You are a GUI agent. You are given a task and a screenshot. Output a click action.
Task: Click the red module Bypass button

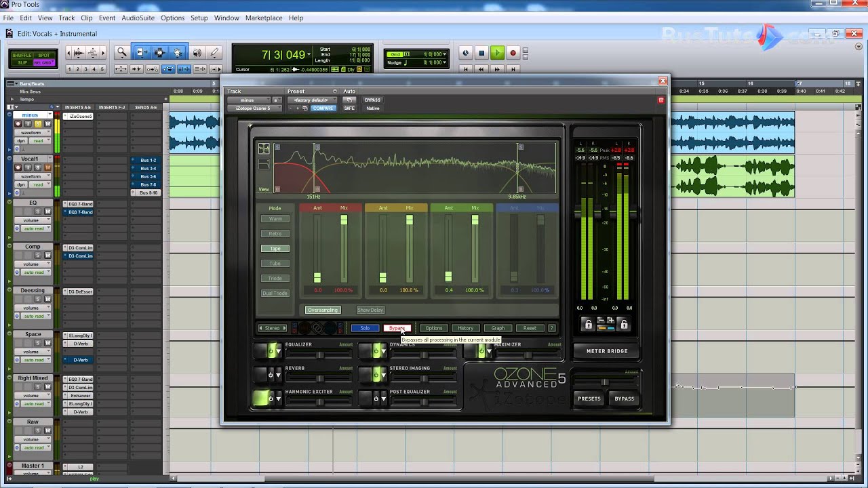(397, 328)
